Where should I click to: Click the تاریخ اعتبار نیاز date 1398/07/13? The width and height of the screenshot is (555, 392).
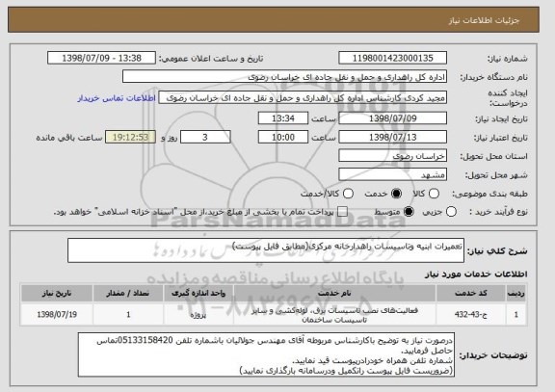(392, 137)
